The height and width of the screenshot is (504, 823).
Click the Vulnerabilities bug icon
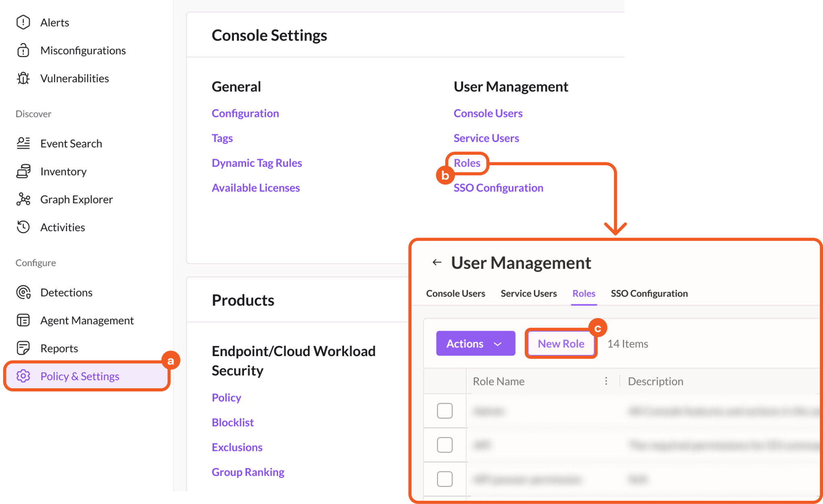click(x=23, y=78)
